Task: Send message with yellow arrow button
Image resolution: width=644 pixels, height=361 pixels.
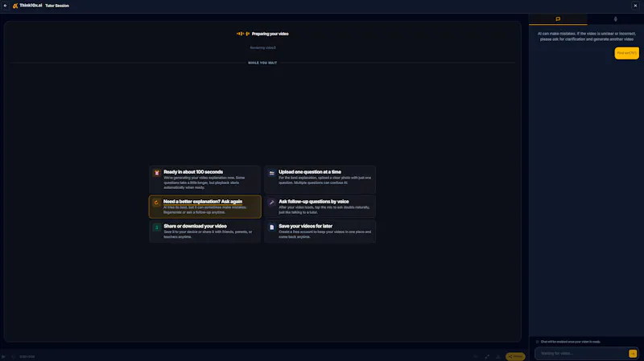Action: (x=633, y=353)
